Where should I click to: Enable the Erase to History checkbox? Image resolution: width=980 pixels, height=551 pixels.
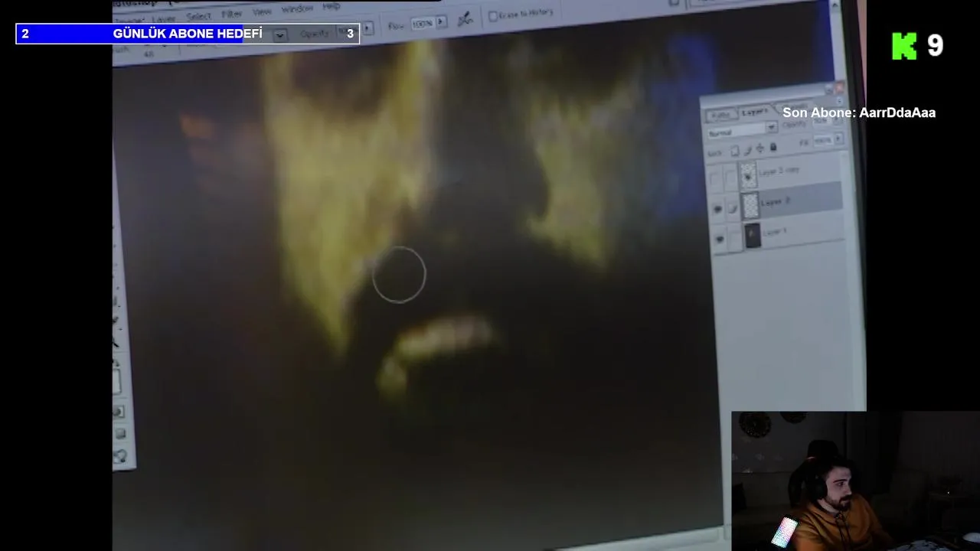coord(493,16)
